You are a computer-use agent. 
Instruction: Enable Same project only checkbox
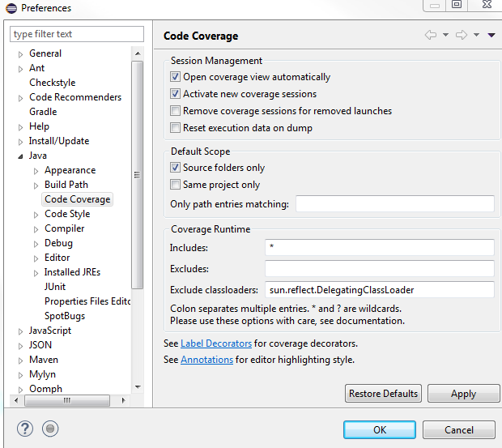[175, 185]
